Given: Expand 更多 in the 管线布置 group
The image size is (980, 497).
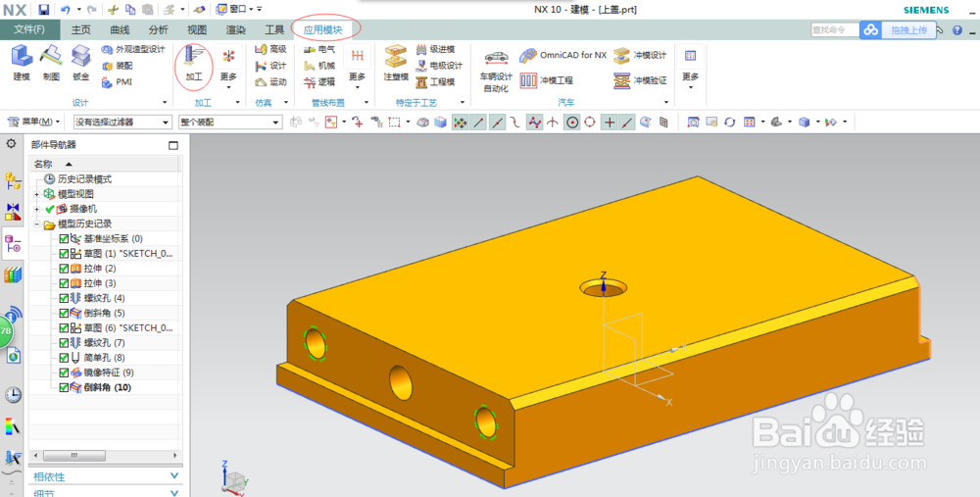Looking at the screenshot, I should pos(358,76).
